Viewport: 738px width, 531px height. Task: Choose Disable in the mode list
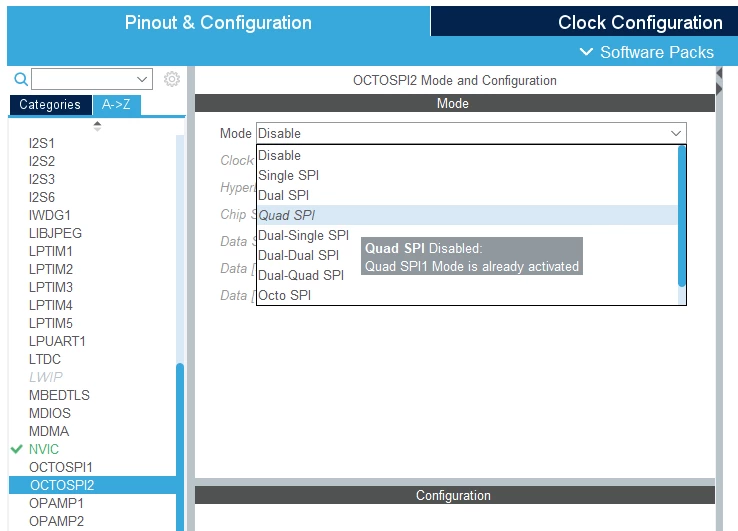467,155
